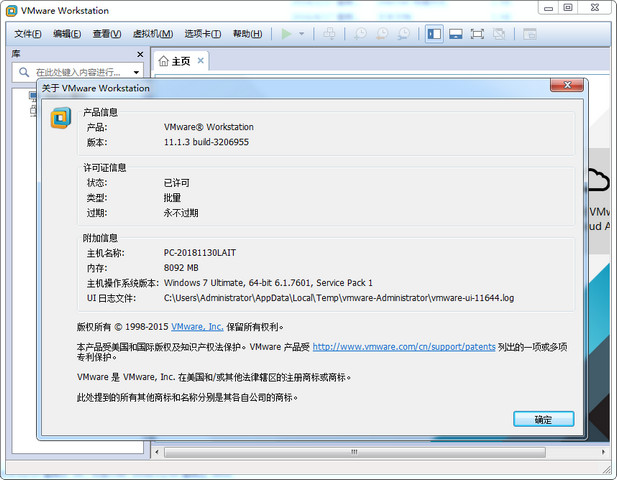This screenshot has height=480, width=617.
Task: Click the VMware icon in main title bar
Action: [11, 11]
